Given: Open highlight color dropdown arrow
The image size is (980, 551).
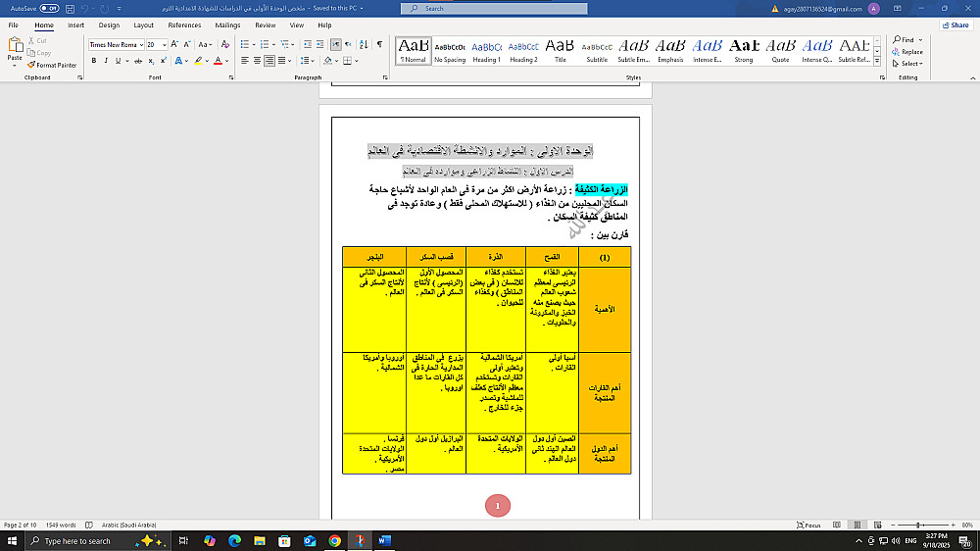Looking at the screenshot, I should point(207,61).
